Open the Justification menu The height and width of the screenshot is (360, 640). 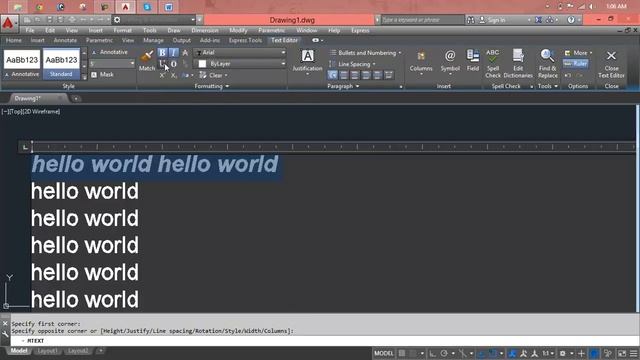click(x=307, y=61)
